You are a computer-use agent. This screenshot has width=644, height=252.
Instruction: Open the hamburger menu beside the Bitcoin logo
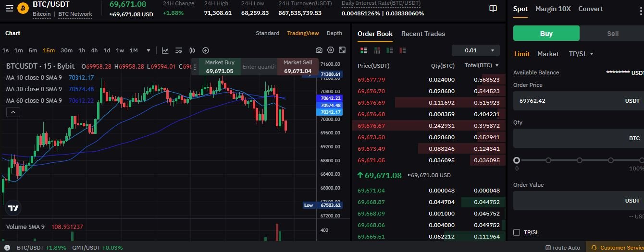coord(9,8)
